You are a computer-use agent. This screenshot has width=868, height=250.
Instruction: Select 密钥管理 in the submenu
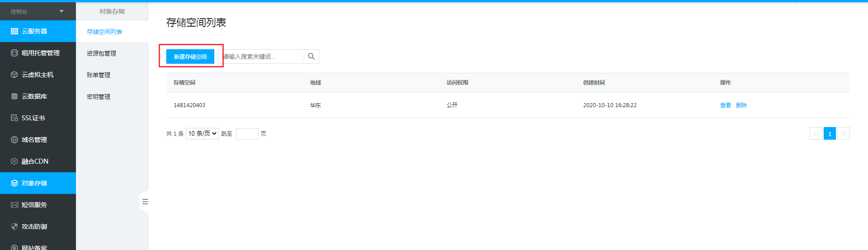pos(99,97)
